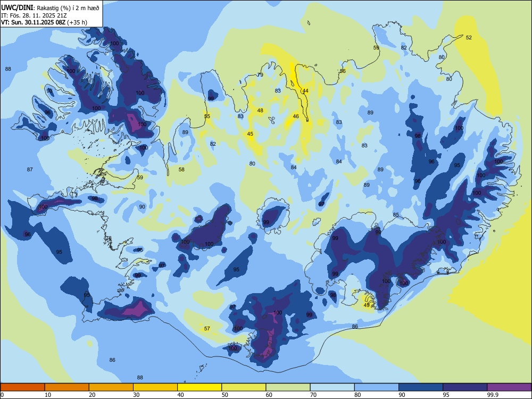Click the legend tick label '40'
This screenshot has width=532, height=399.
pos(180,395)
